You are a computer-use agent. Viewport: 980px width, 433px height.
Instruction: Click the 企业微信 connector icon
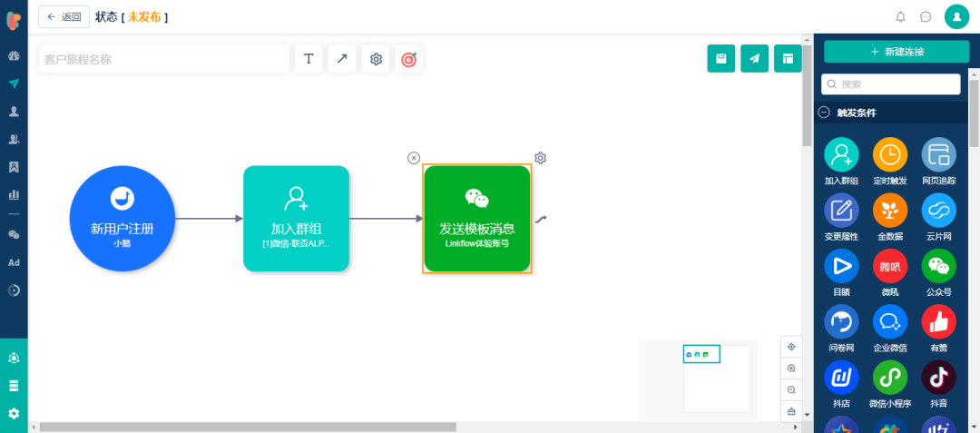point(890,321)
